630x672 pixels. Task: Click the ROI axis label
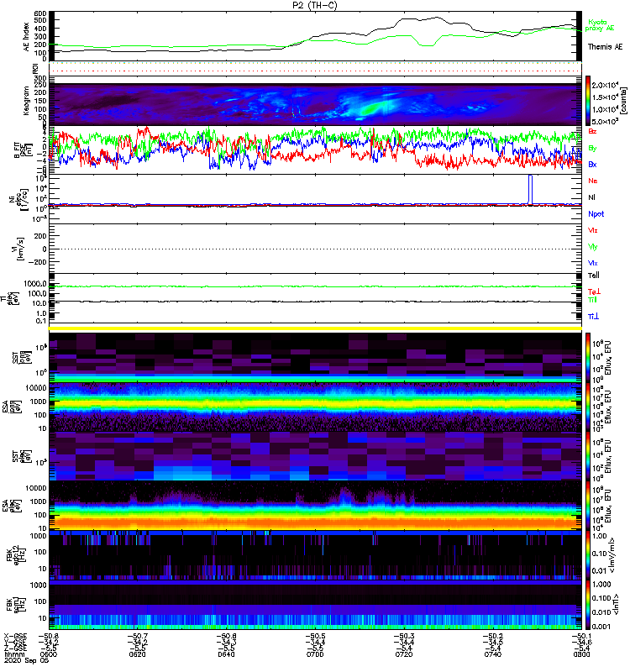[x=35, y=69]
